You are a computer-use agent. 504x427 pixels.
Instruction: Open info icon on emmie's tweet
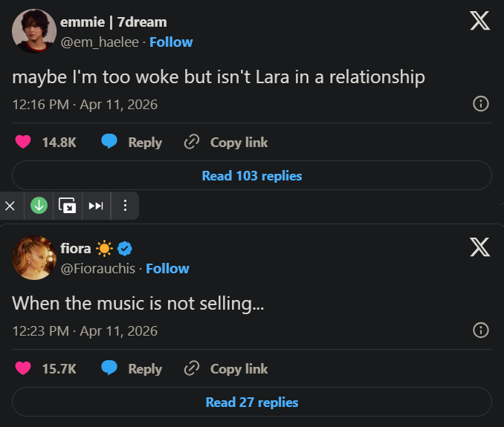point(481,104)
